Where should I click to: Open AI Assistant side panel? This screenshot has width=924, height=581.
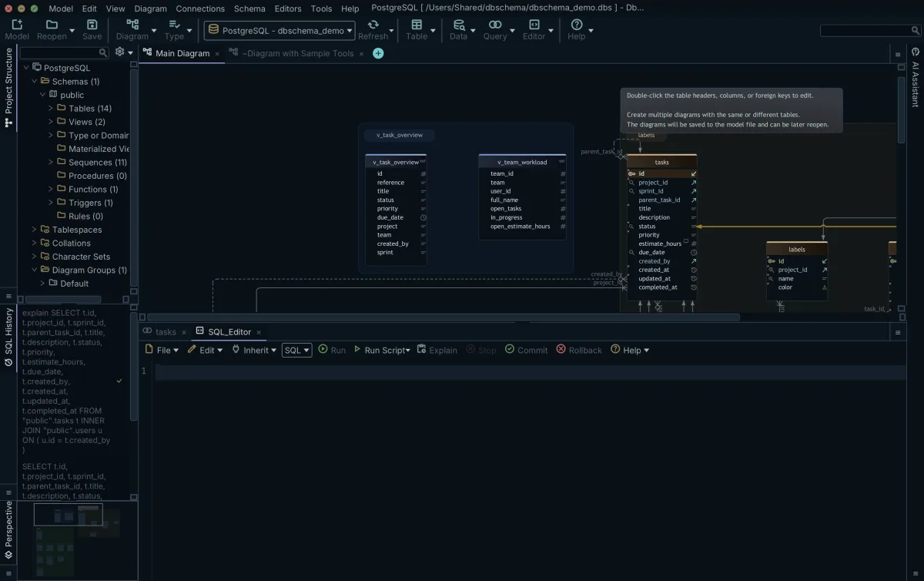click(916, 77)
